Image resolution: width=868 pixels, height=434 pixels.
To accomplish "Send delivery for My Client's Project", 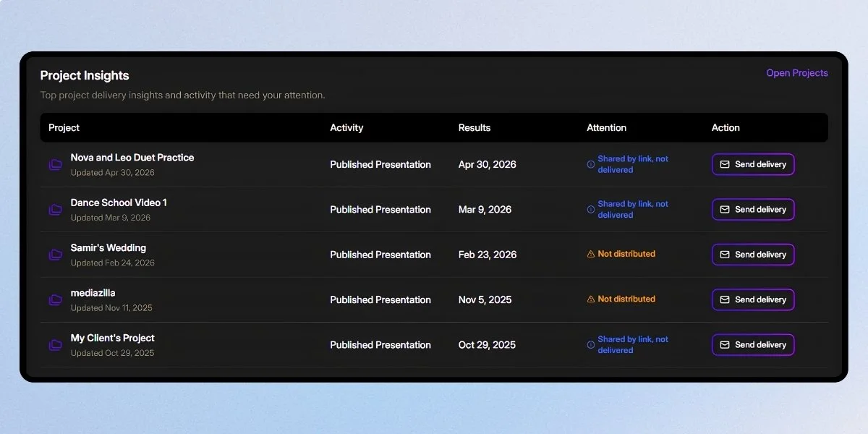I will pos(753,344).
